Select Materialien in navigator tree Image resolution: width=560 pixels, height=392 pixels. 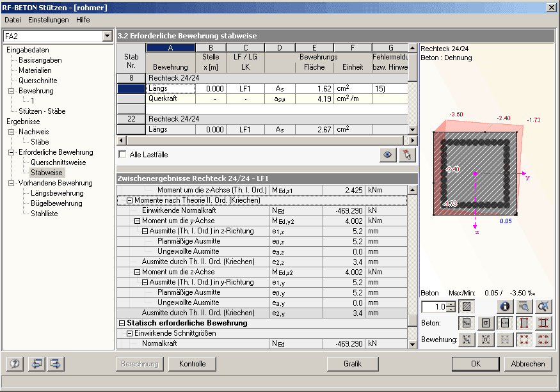(35, 70)
